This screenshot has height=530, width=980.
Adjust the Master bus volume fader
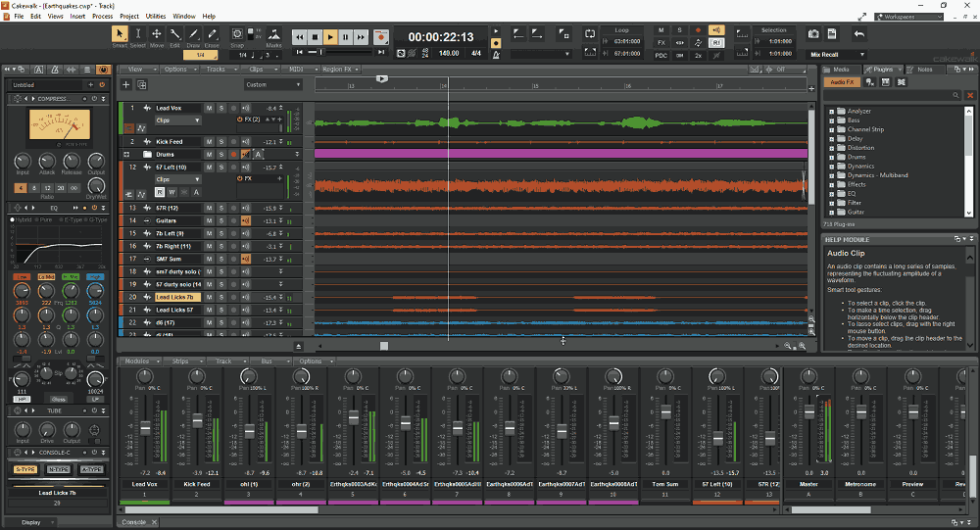(x=809, y=412)
